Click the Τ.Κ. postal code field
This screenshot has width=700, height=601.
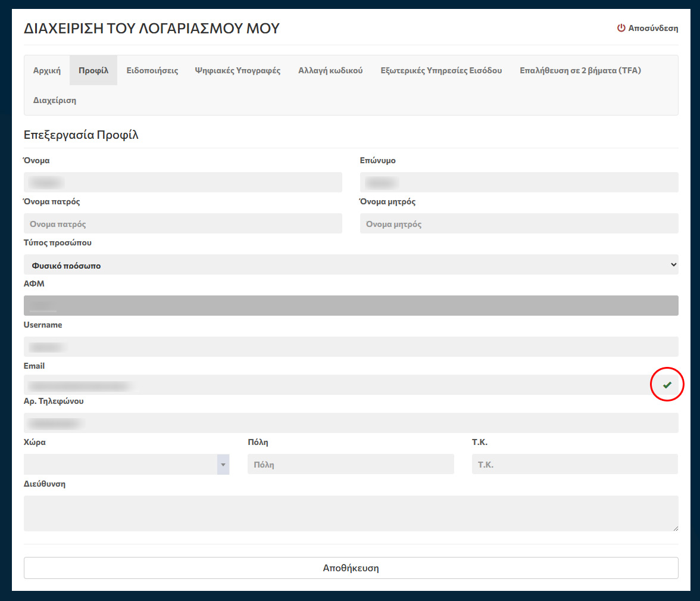575,464
